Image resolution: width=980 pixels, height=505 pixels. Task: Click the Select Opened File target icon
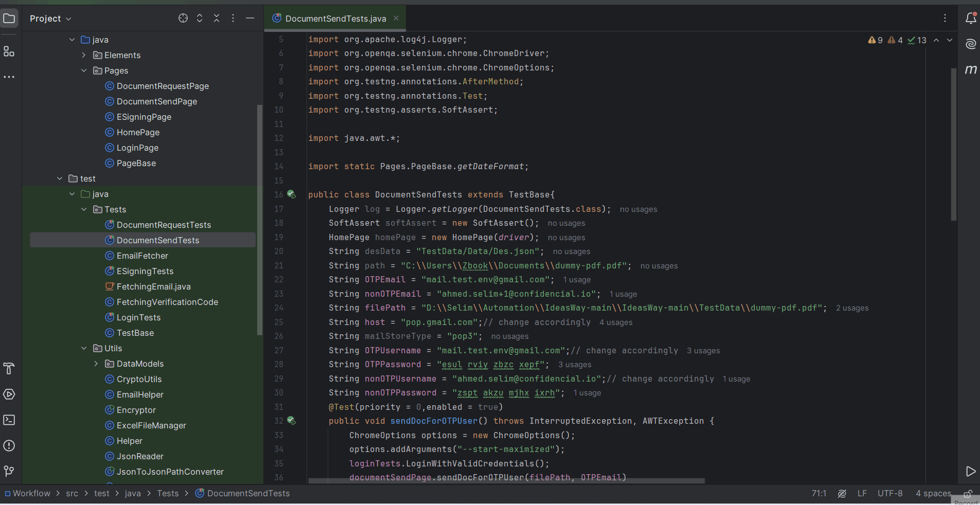pos(183,19)
